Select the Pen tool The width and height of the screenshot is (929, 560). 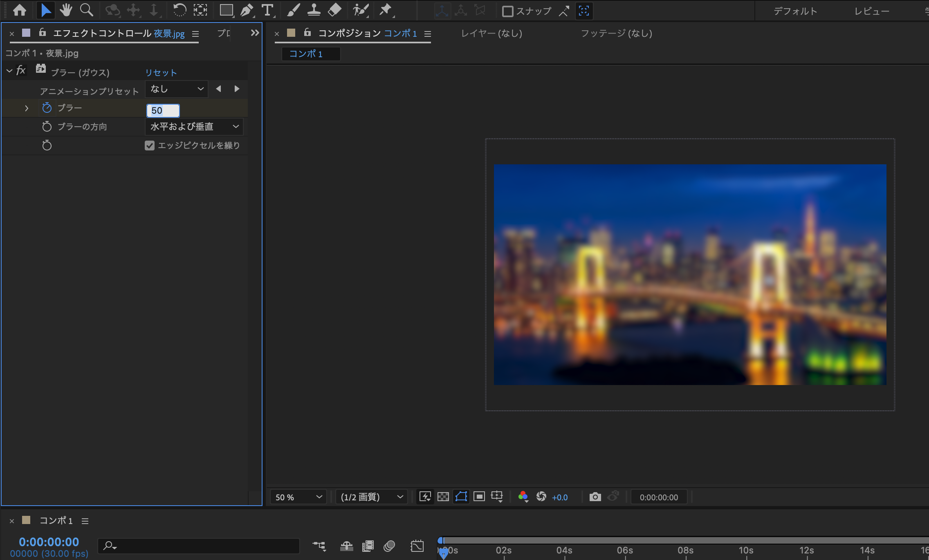[x=247, y=10]
